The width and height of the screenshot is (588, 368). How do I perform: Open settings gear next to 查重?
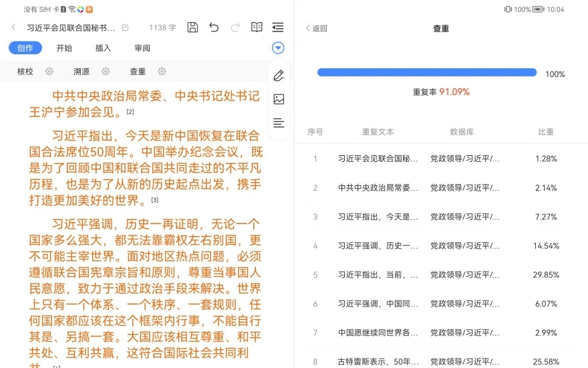coord(162,72)
